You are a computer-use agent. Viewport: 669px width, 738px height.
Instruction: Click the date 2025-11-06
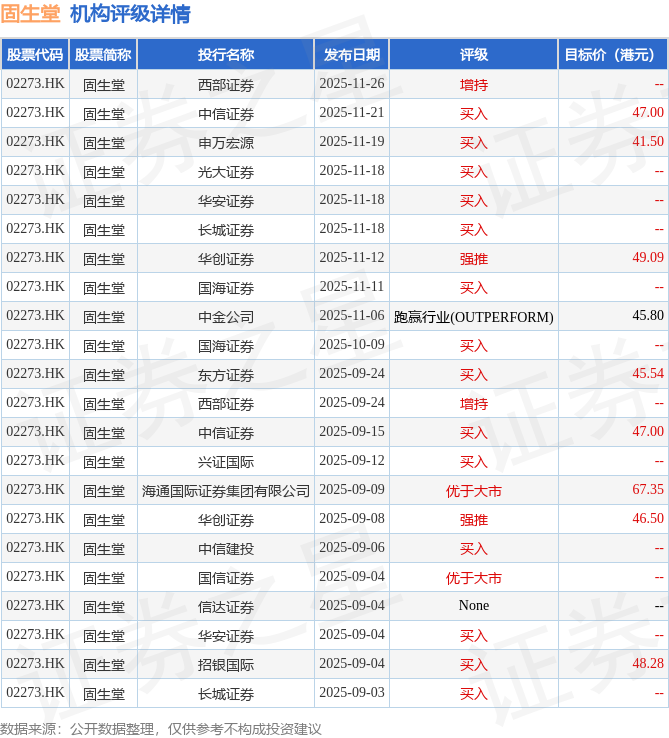pos(352,315)
